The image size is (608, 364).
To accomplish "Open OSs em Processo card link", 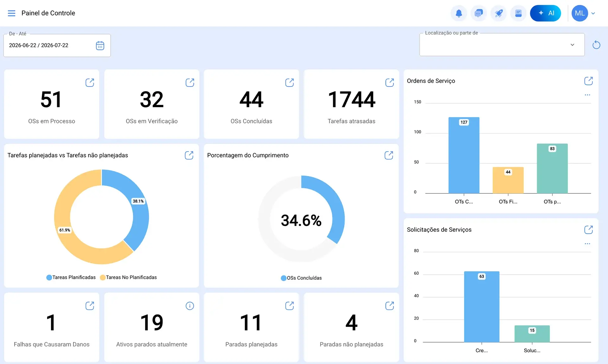I will tap(90, 83).
